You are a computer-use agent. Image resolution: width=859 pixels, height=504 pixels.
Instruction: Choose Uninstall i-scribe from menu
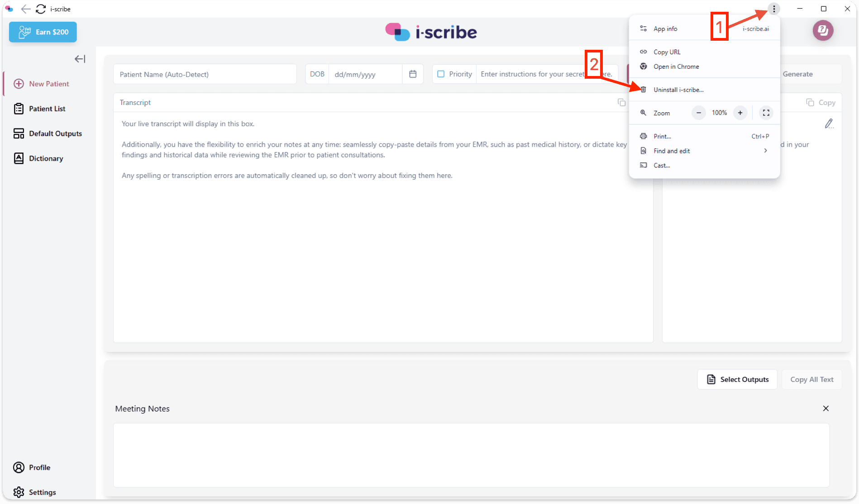[x=704, y=90]
